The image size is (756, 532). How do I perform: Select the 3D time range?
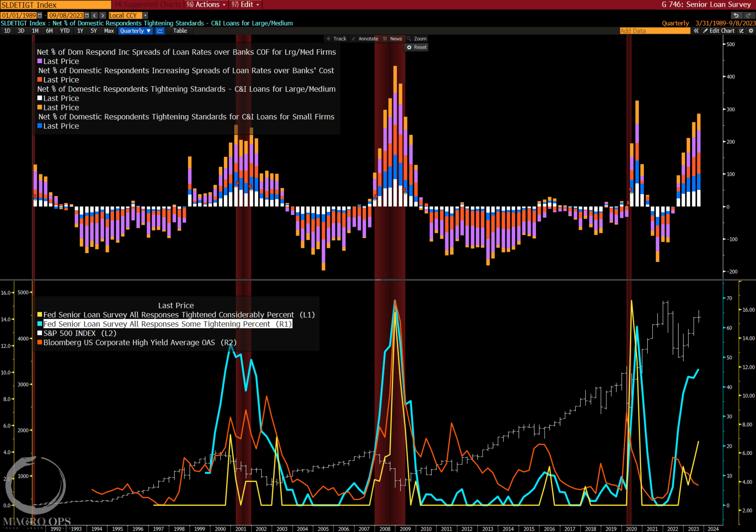(x=21, y=31)
